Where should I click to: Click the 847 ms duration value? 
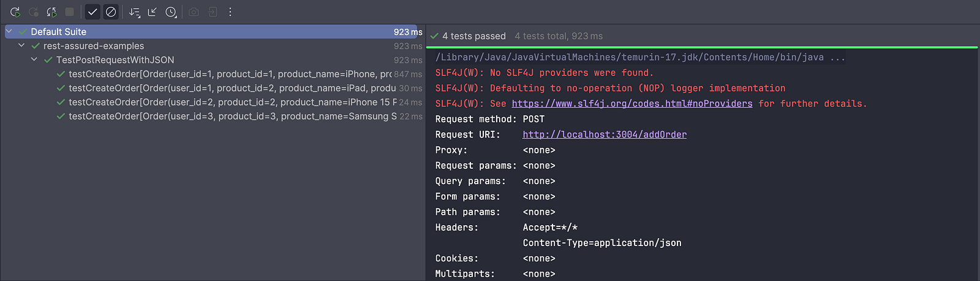tap(408, 74)
